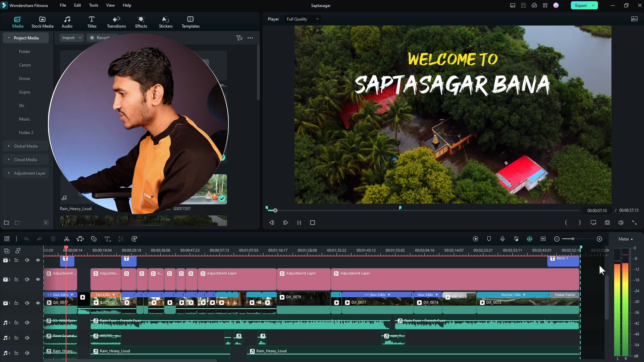This screenshot has width=644, height=362.
Task: Open the Effects tab
Action: tap(141, 22)
